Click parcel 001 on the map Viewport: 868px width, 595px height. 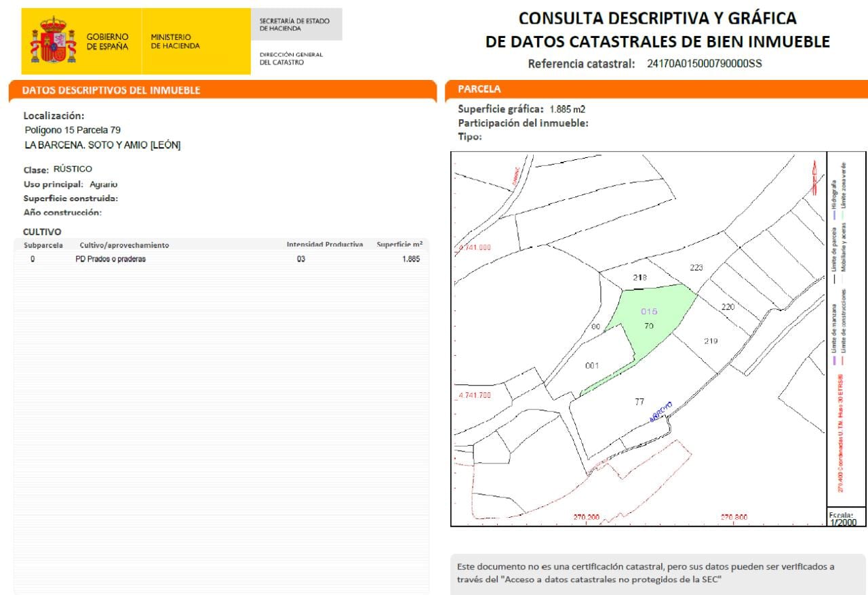click(x=592, y=366)
